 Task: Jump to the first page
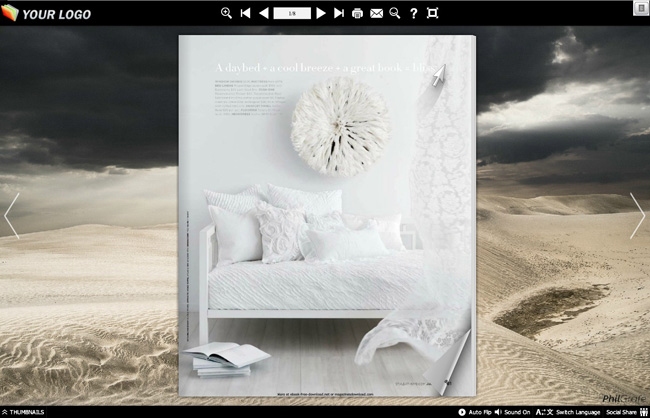pyautogui.click(x=245, y=13)
